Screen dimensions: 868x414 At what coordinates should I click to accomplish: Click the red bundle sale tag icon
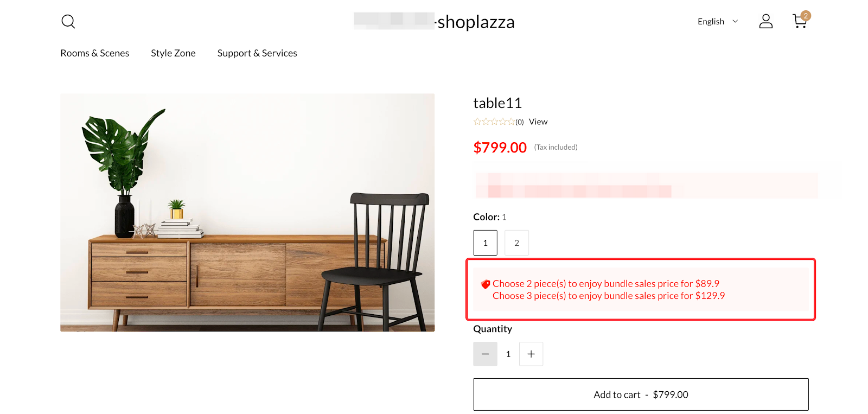tap(486, 284)
